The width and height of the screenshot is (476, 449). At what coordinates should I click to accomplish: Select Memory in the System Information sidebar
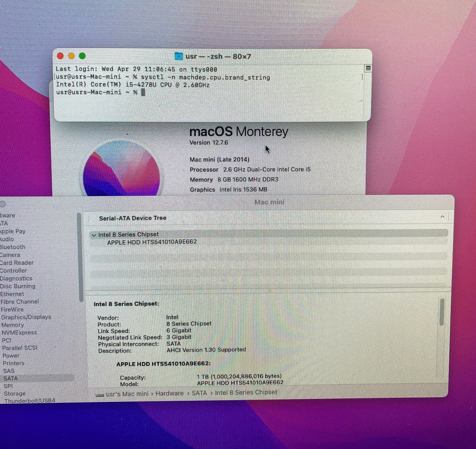click(x=13, y=325)
